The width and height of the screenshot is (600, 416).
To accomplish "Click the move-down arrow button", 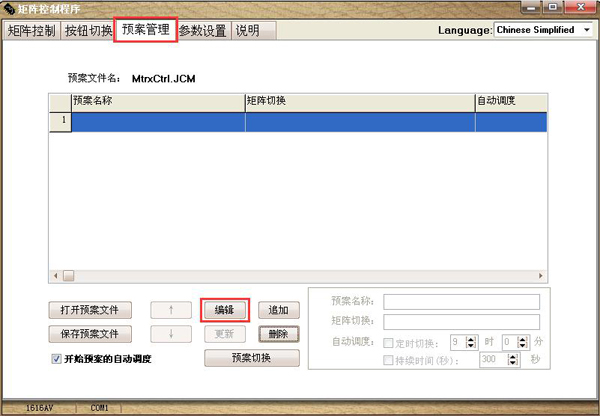I will click(171, 334).
